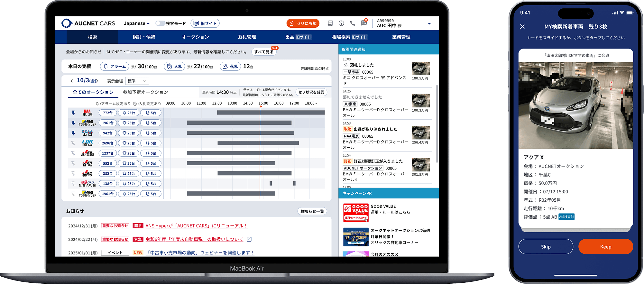The image size is (644, 284).
Task: Click the GOOD VALUE campaign thumbnail
Action: pyautogui.click(x=356, y=213)
